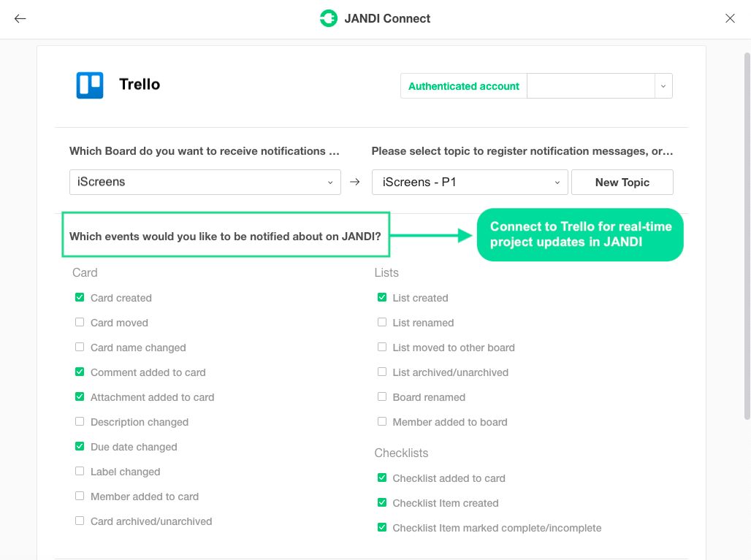The image size is (751, 560).
Task: Check Member added to card
Action: [80, 496]
